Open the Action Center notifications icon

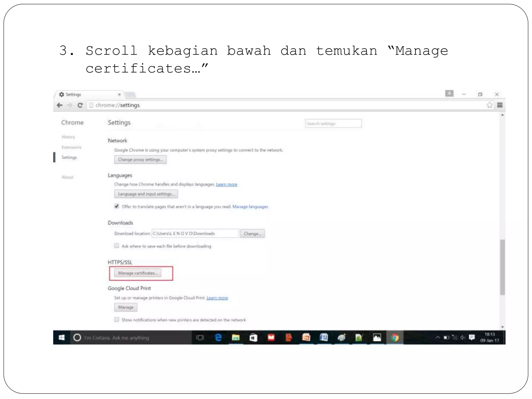click(x=472, y=337)
